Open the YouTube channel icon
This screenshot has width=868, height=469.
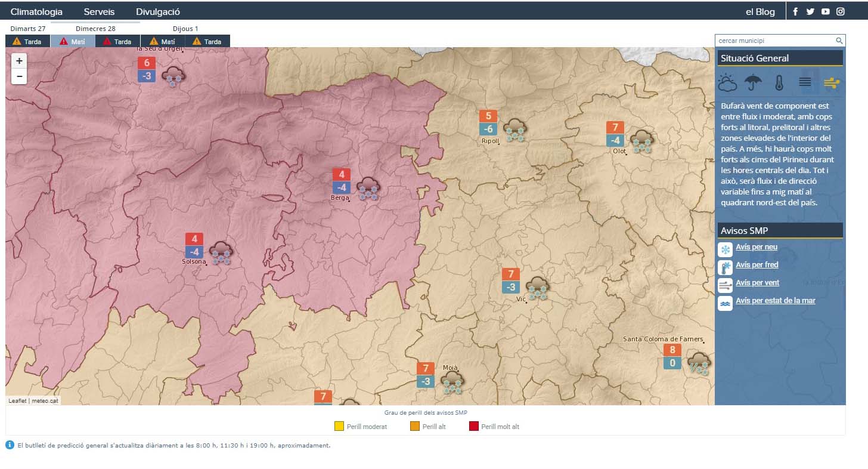(x=825, y=11)
